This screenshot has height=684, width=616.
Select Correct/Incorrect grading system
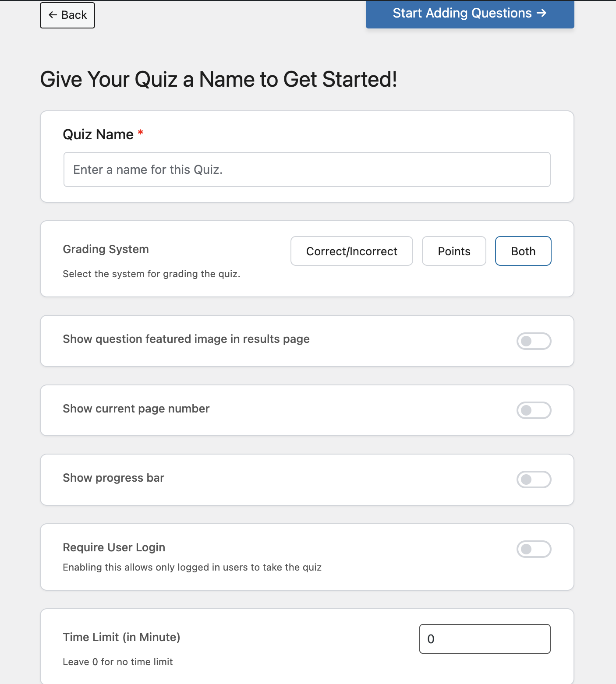click(x=351, y=251)
